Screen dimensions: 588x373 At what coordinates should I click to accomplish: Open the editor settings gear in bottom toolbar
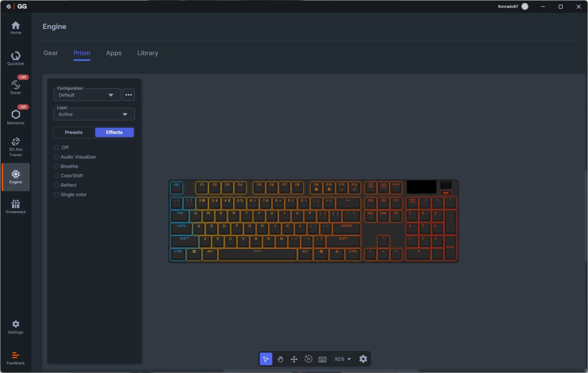pyautogui.click(x=363, y=359)
